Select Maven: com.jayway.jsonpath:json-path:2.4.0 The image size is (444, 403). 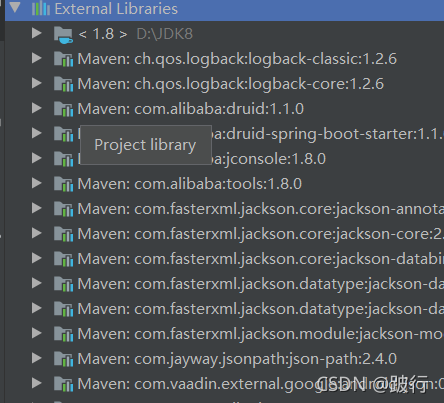pyautogui.click(x=237, y=359)
